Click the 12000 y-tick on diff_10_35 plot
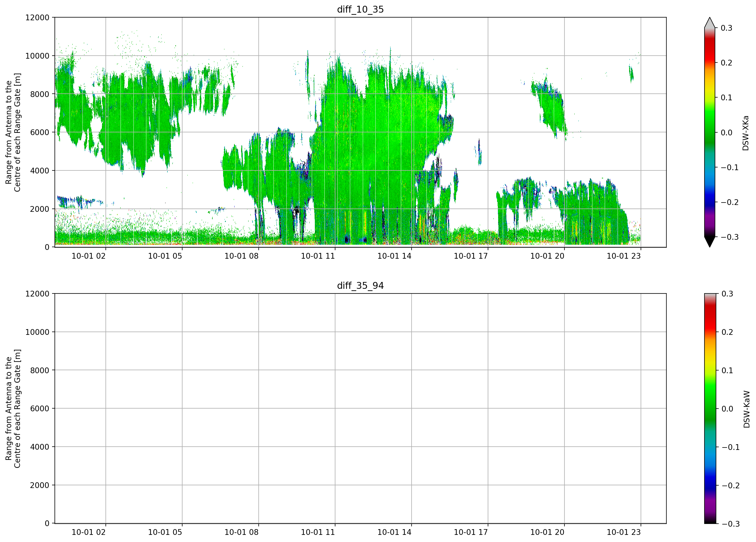This screenshot has width=756, height=542. point(37,18)
